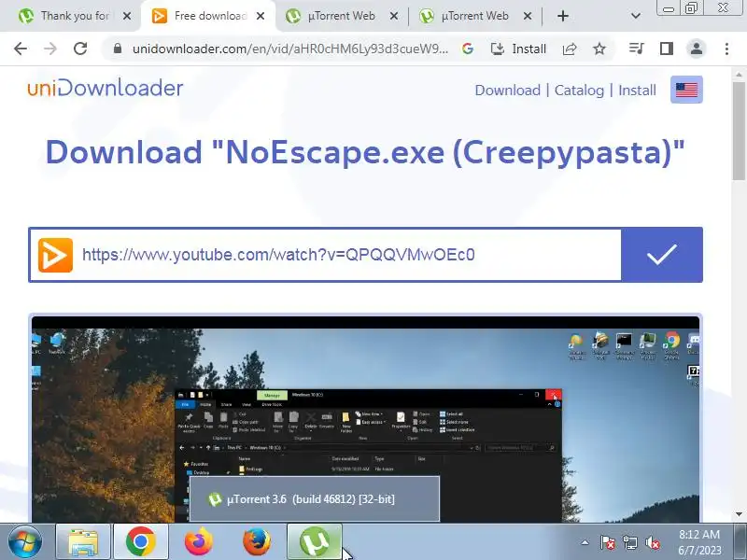Click the NoEscape.exe video thumbnail
Viewport: 747px width, 560px height.
365,419
